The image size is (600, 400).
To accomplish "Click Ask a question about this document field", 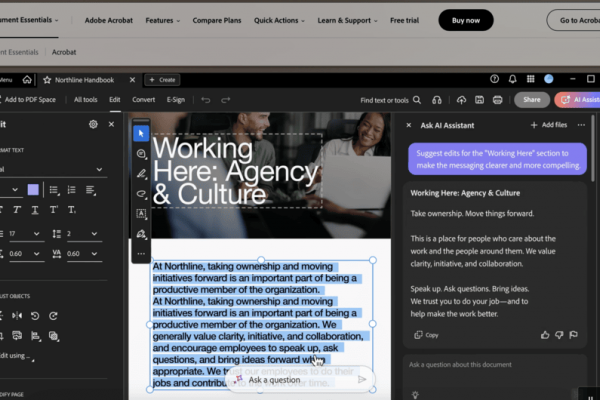I will (x=494, y=365).
